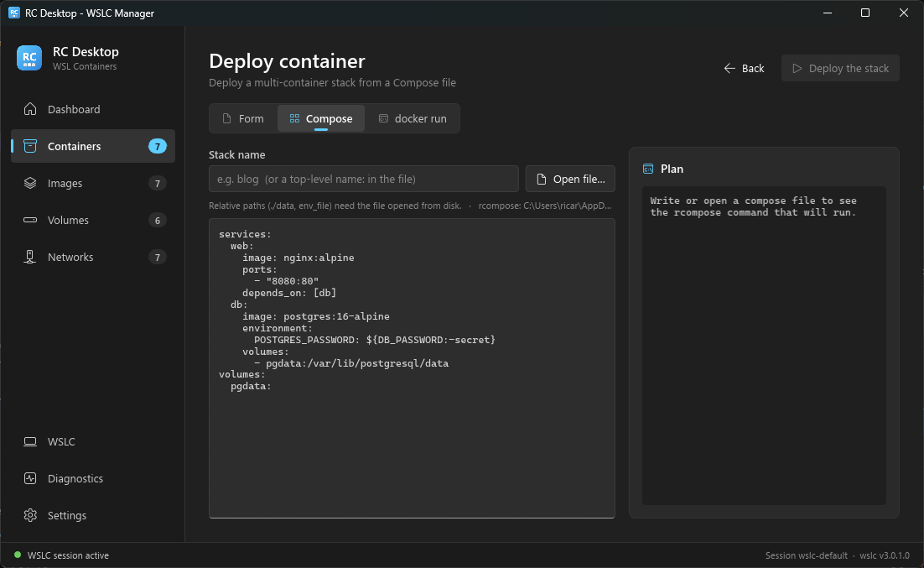Click the Images count badge 7
Image resolution: width=924 pixels, height=568 pixels.
coord(158,184)
